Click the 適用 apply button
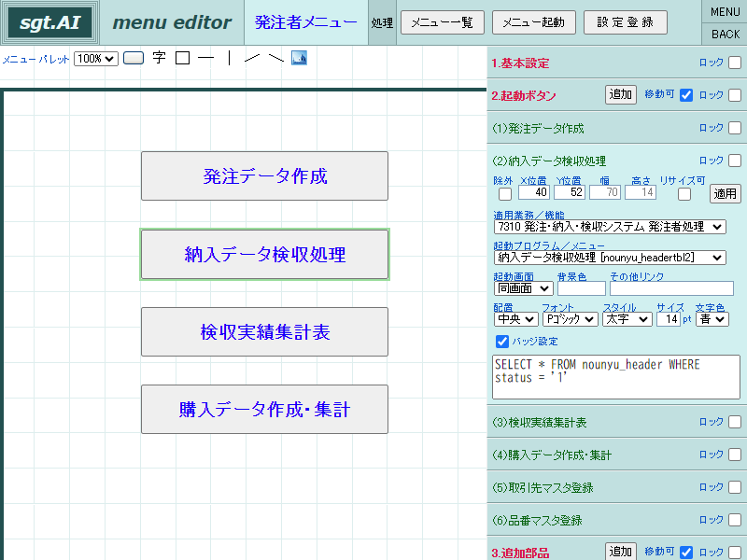The height and width of the screenshot is (560, 747). click(x=725, y=194)
